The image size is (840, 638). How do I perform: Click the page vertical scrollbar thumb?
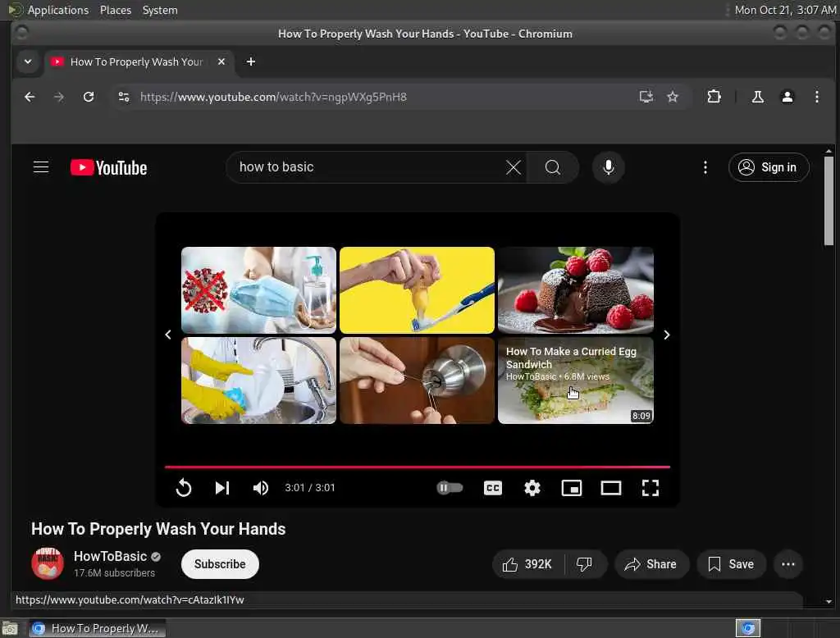click(x=829, y=201)
